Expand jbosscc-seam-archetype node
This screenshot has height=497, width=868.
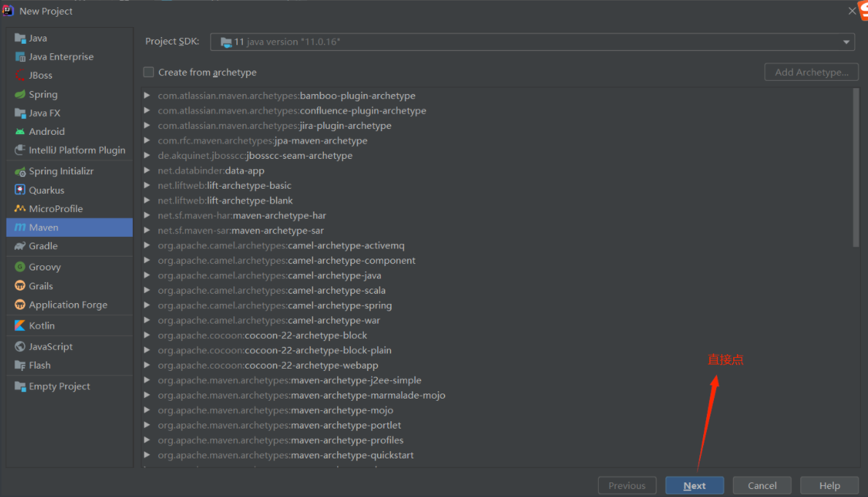[147, 155]
